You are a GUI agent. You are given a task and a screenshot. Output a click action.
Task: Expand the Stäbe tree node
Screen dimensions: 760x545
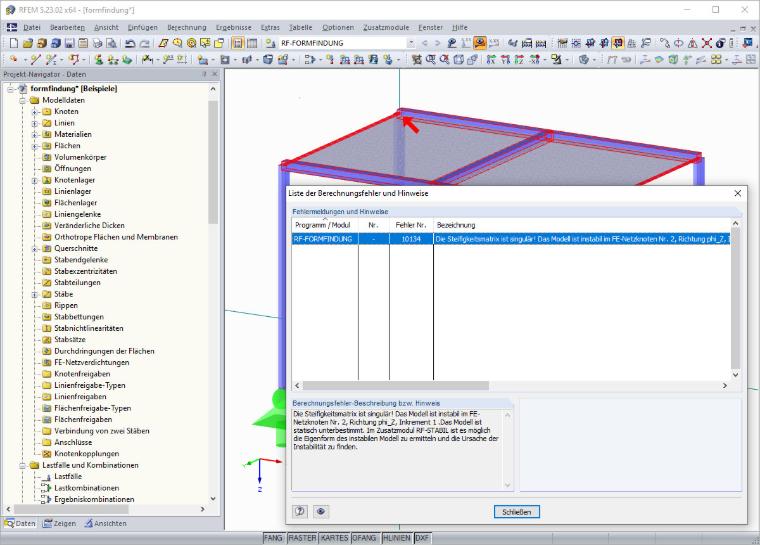(35, 294)
